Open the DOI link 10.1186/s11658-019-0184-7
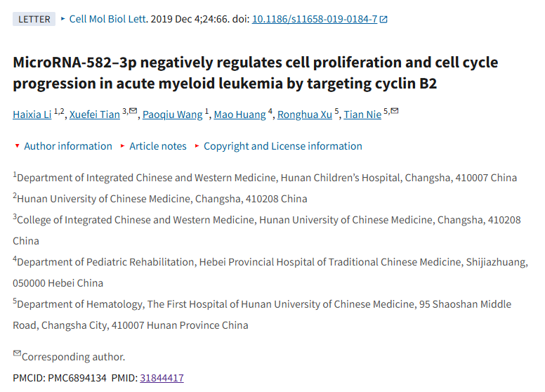The width and height of the screenshot is (545, 392). click(x=315, y=19)
